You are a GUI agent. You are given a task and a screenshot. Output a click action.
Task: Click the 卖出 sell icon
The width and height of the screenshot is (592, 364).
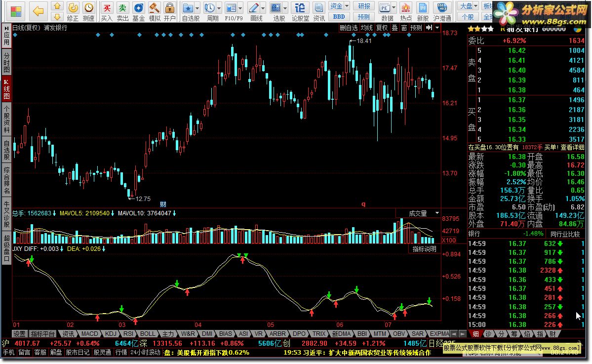point(123,11)
